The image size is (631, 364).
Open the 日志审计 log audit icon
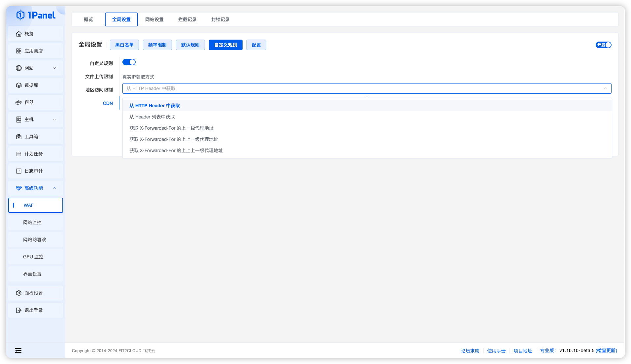[x=18, y=171]
